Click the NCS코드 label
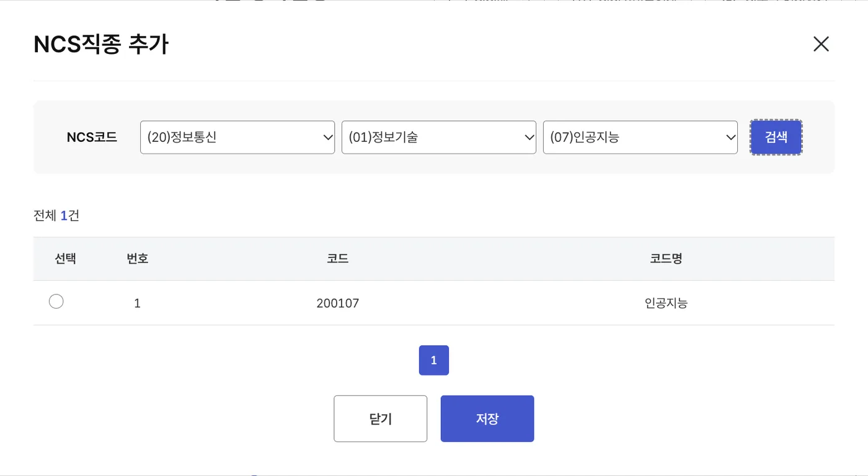The height and width of the screenshot is (476, 868). (x=92, y=137)
